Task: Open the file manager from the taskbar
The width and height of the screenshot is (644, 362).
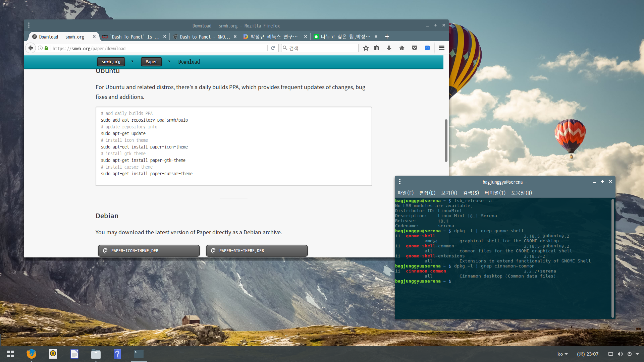Action: (x=96, y=354)
